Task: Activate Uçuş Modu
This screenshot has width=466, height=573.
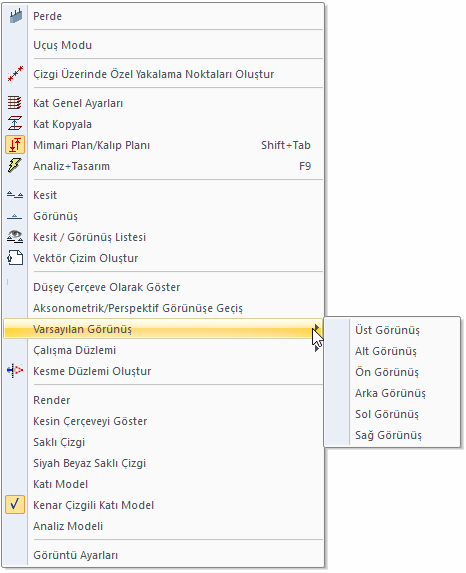Action: (62, 45)
